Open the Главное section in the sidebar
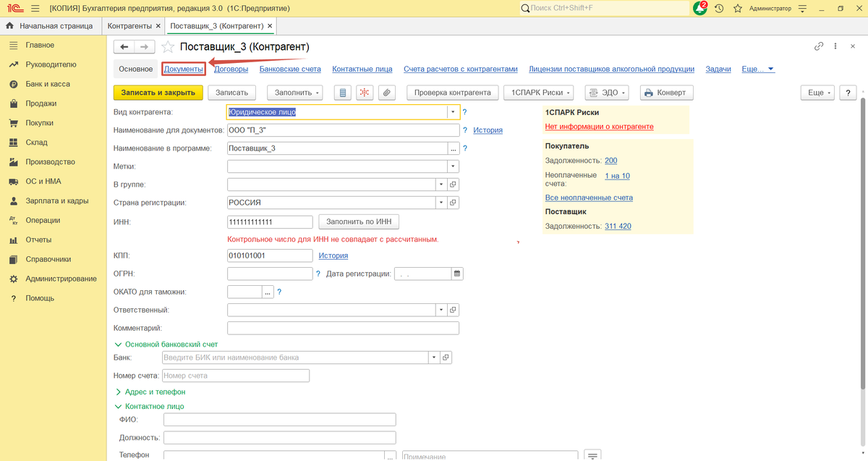The image size is (868, 461). coord(40,45)
